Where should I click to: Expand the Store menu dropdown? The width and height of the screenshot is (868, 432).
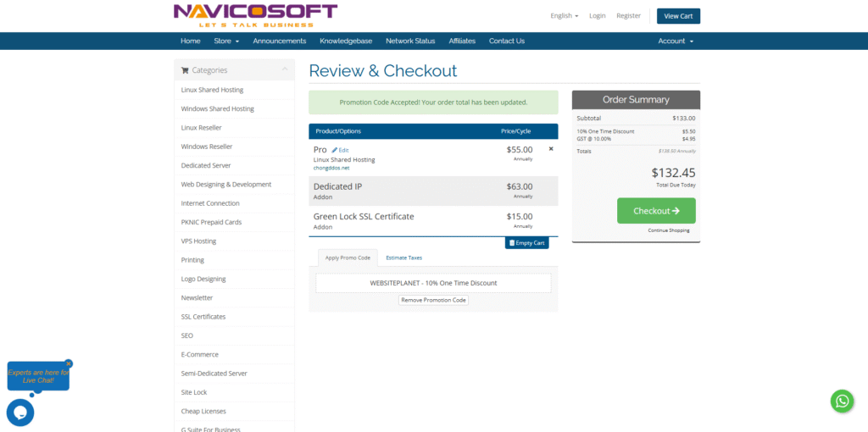[226, 41]
